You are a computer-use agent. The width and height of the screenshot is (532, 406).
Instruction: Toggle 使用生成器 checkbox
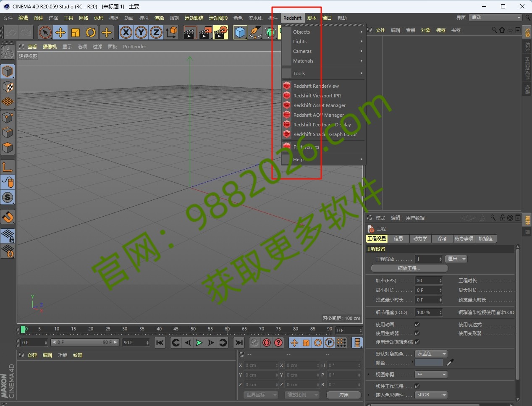point(417,333)
